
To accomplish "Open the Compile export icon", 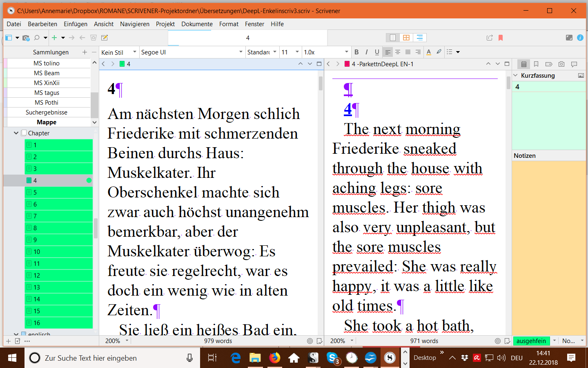I will click(x=490, y=38).
